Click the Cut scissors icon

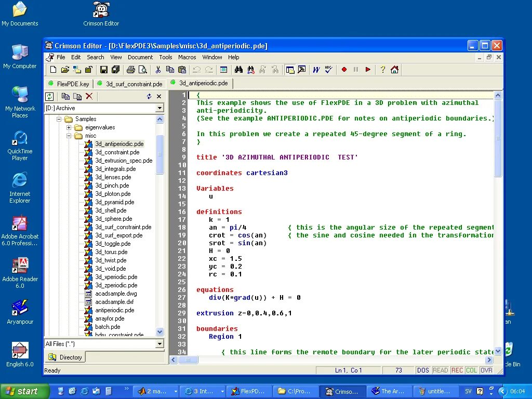(158, 70)
